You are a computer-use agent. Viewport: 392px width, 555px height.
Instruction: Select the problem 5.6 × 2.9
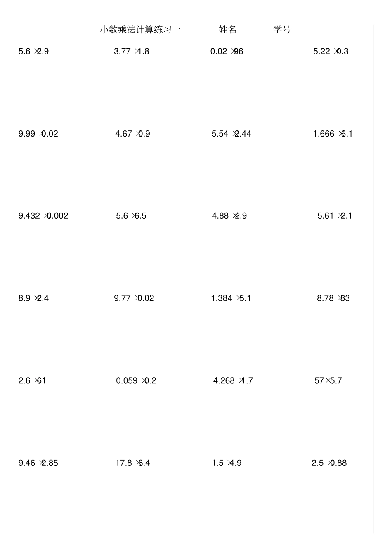pyautogui.click(x=33, y=52)
